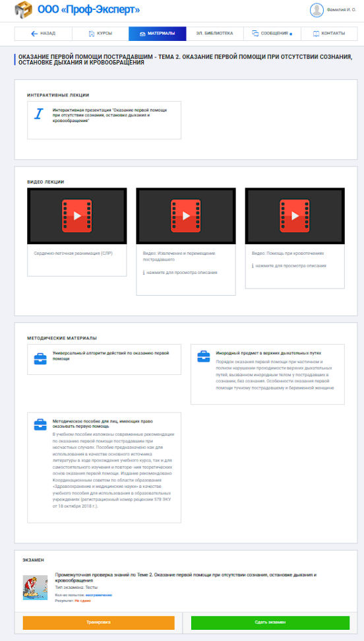Open the Промежуточная проверка знаний exam title

[x=187, y=577]
